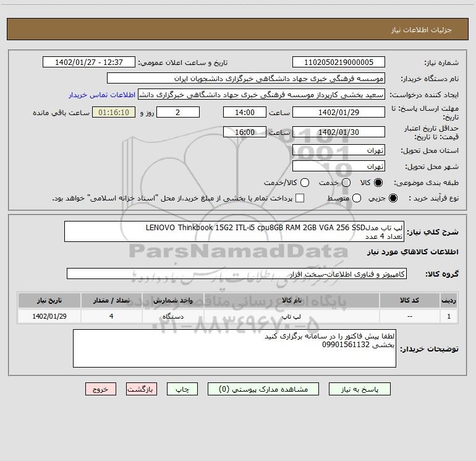Click the general description LENOVO Thinkbook text box
The image size is (476, 461).
234,231
